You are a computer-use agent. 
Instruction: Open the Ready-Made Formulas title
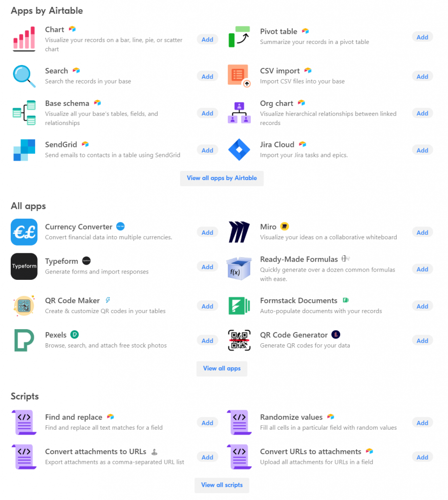299,259
